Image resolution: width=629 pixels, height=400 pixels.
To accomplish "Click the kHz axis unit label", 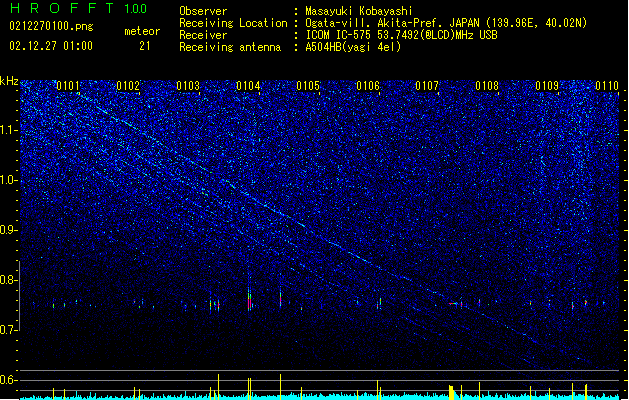I will pos(9,81).
